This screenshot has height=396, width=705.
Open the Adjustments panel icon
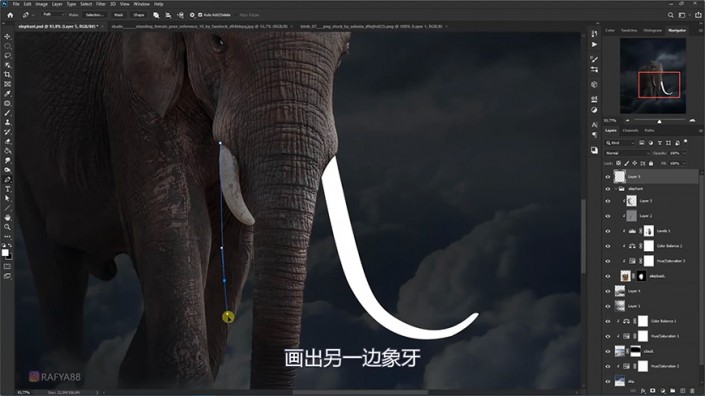click(594, 110)
